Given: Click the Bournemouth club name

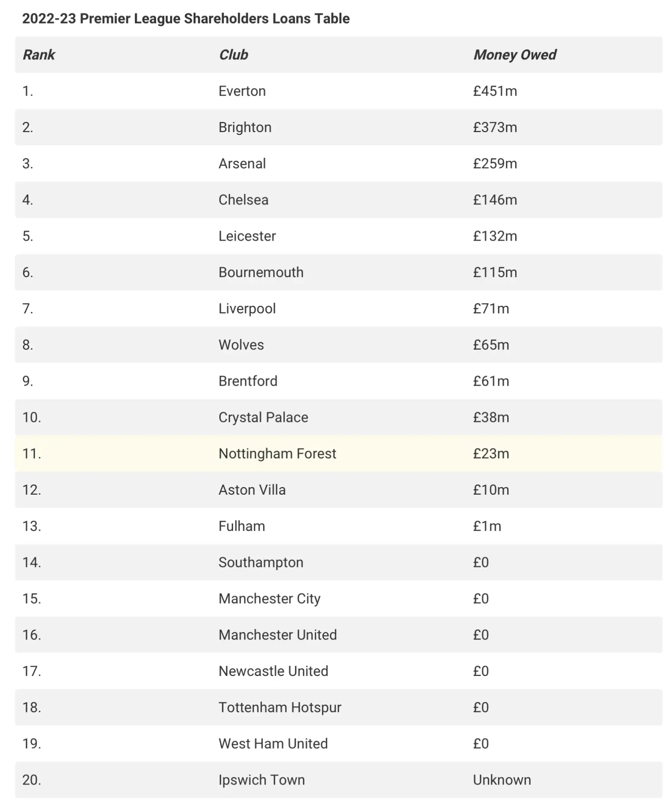Looking at the screenshot, I should (261, 272).
